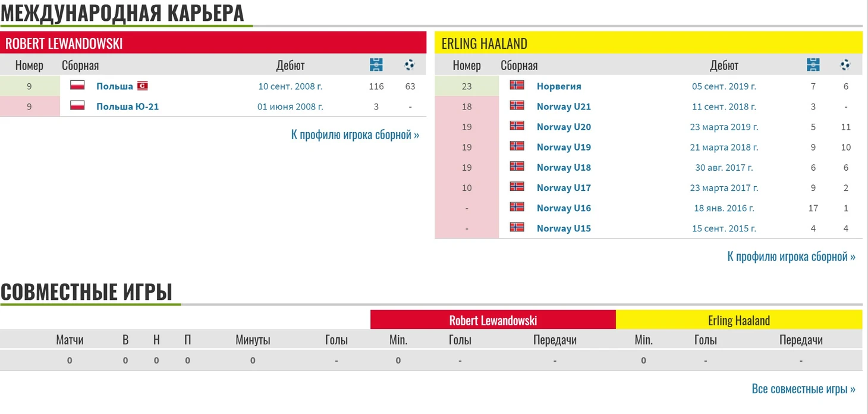Viewport: 868px width, 414px height.
Task: Click the debut date 21 марта 2018 г.
Action: 724,147
